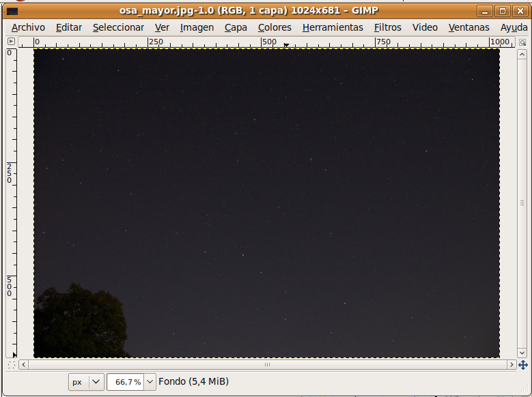This screenshot has height=397, width=532.
Task: Expand the zoom percentage dropdown
Action: pyautogui.click(x=150, y=382)
